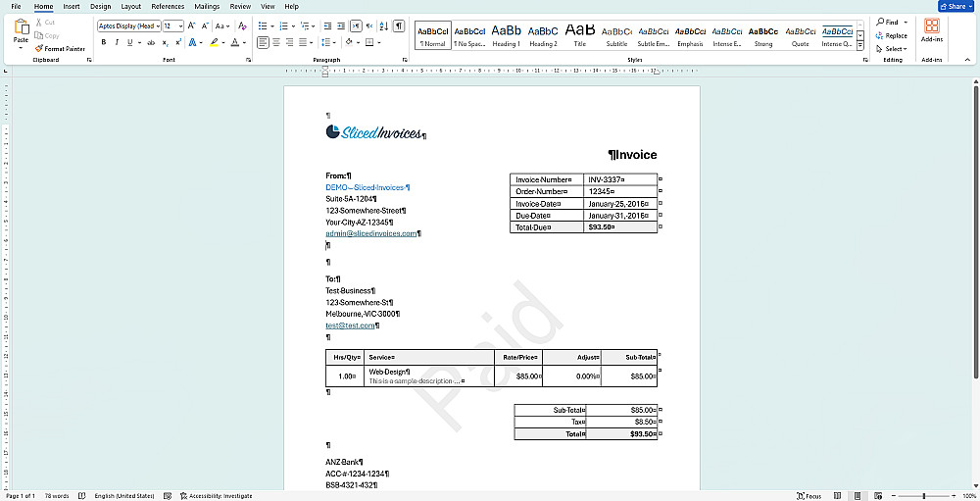This screenshot has height=501, width=980.
Task: Switch to the Insert tab
Action: pos(72,6)
